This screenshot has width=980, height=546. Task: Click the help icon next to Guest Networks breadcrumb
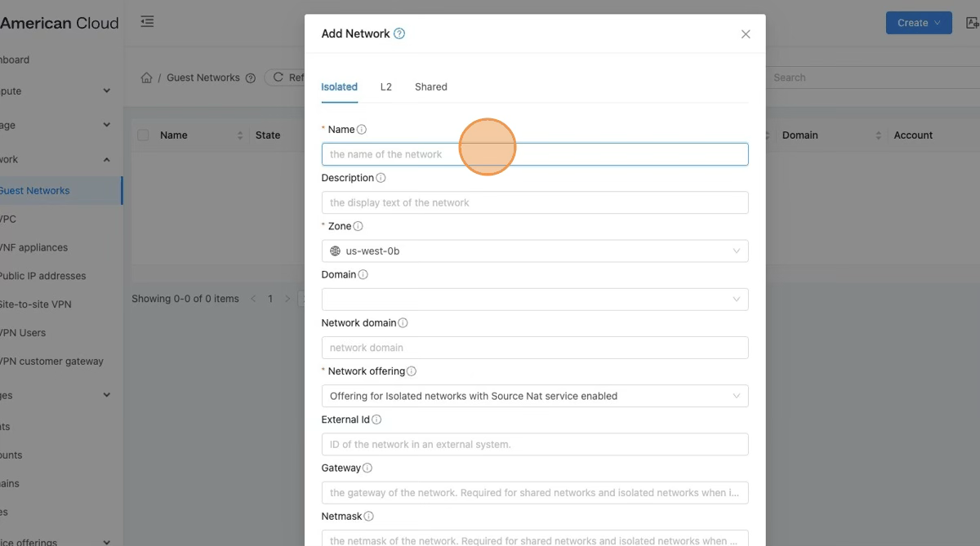click(251, 78)
